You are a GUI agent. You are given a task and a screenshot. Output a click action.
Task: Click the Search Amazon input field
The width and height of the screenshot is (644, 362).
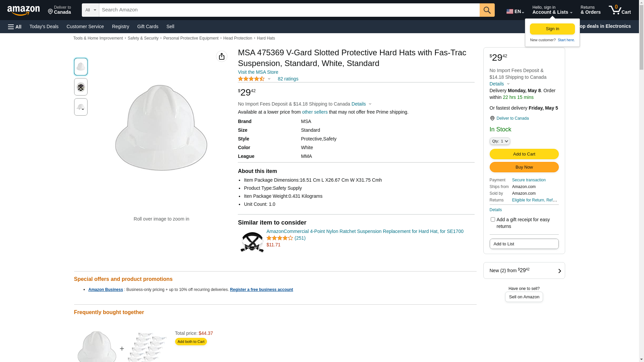click(x=289, y=10)
